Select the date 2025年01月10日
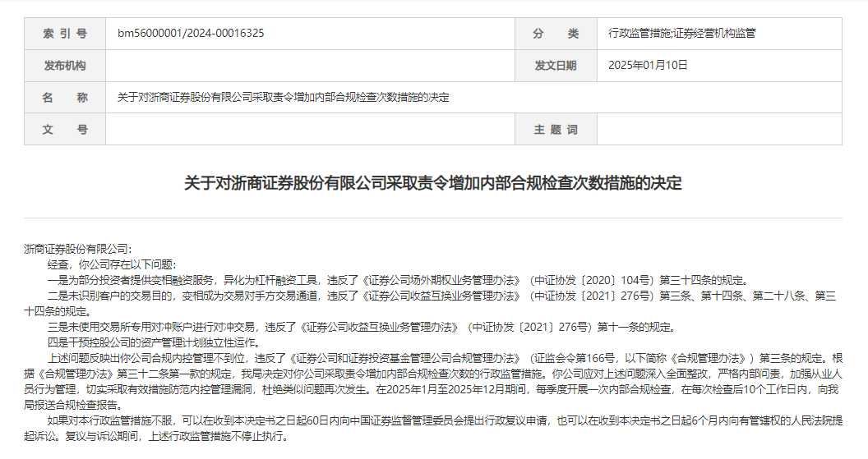 (x=648, y=66)
